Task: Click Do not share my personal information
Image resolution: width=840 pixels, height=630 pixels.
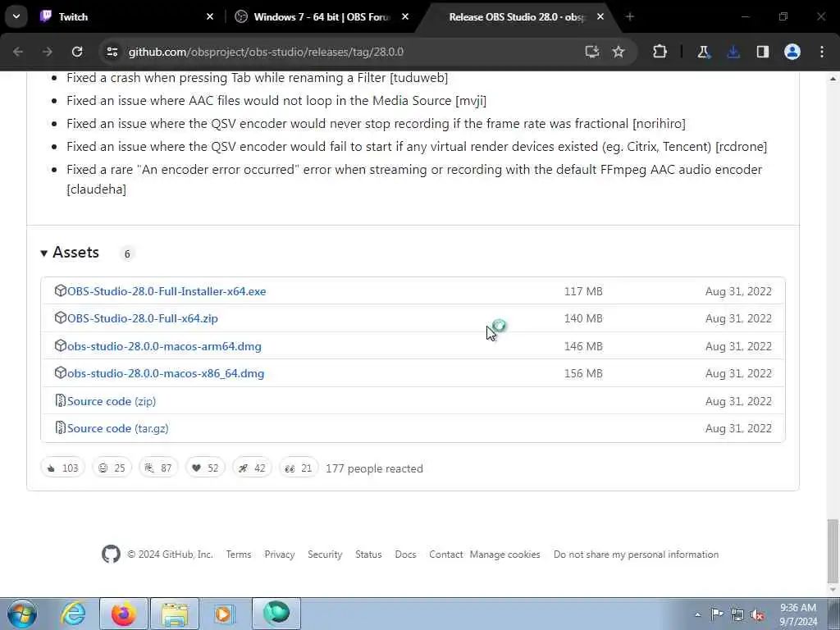Action: pyautogui.click(x=636, y=555)
